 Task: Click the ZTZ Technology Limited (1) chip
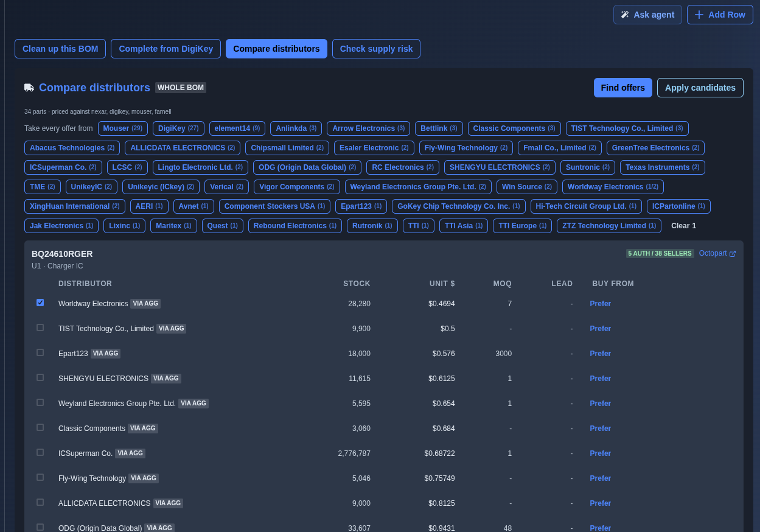pos(609,226)
